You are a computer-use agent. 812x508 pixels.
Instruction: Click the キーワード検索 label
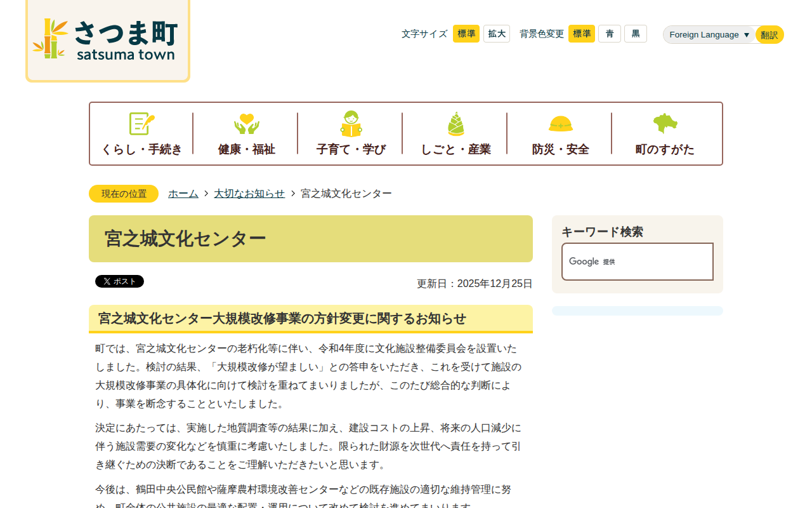click(602, 232)
